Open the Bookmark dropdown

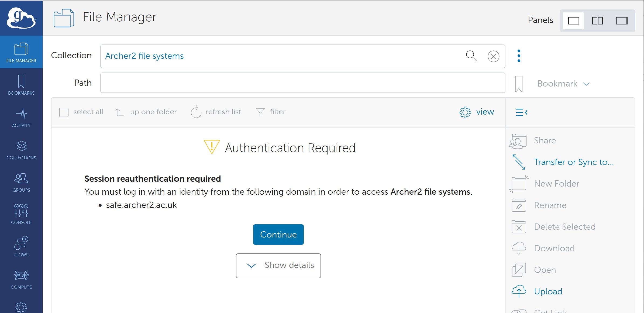click(x=563, y=84)
